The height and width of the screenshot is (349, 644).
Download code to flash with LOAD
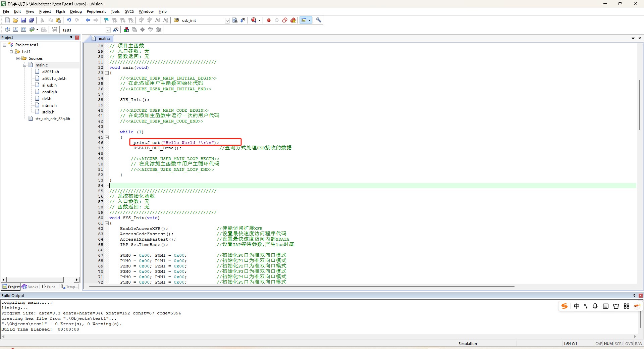(55, 30)
